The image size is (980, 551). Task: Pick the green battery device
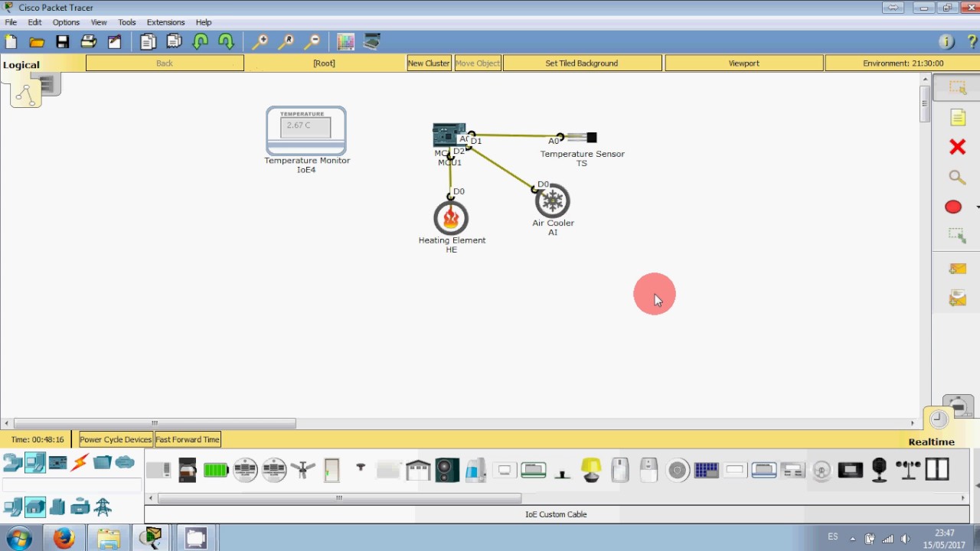tap(216, 470)
